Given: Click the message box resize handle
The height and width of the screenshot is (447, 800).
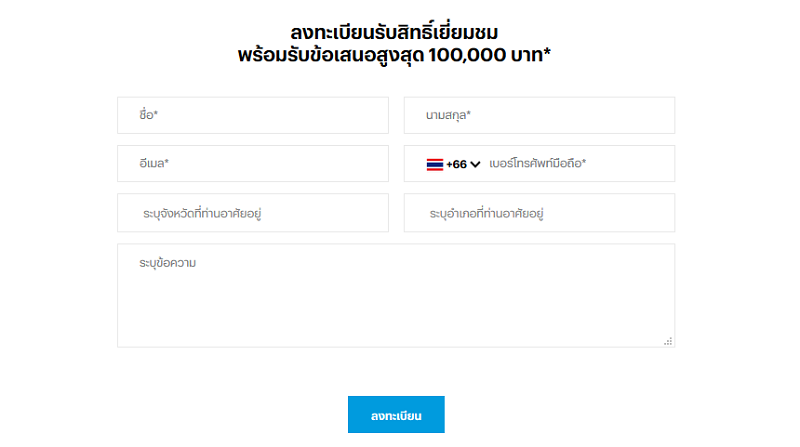Looking at the screenshot, I should (668, 341).
